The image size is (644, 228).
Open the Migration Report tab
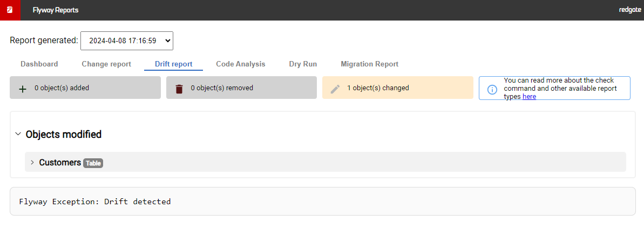pos(370,64)
